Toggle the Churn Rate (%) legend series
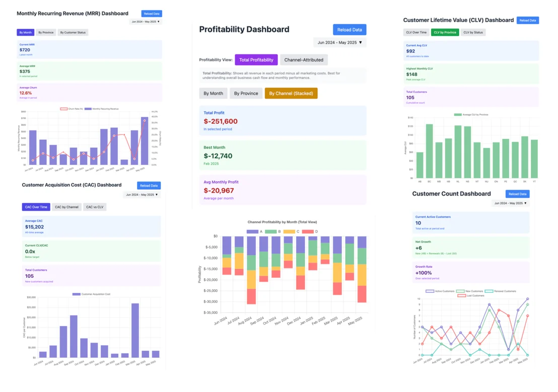The height and width of the screenshot is (392, 558). pyautogui.click(x=64, y=109)
